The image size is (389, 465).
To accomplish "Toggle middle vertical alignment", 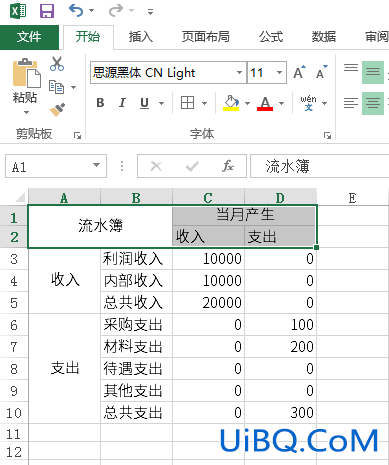I will (x=373, y=72).
